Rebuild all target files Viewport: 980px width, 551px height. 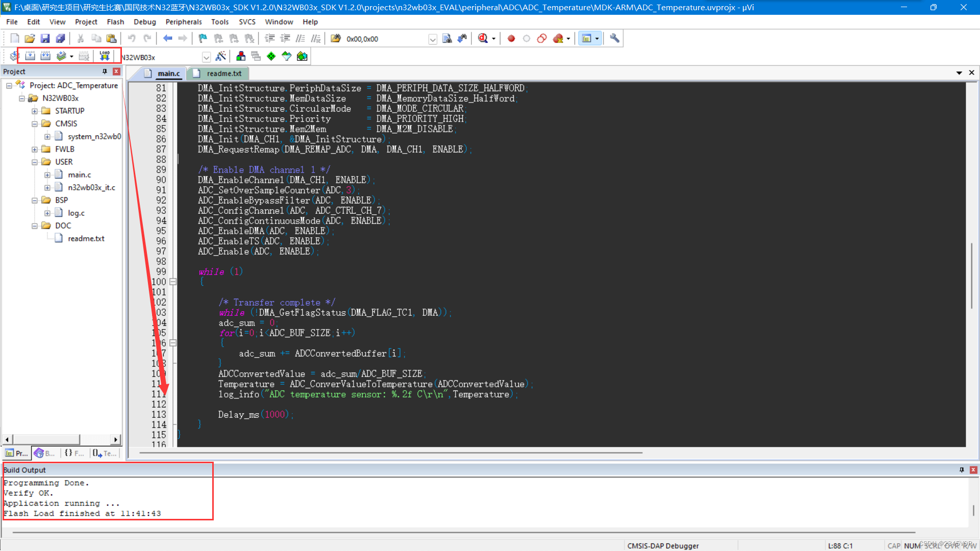click(x=45, y=56)
